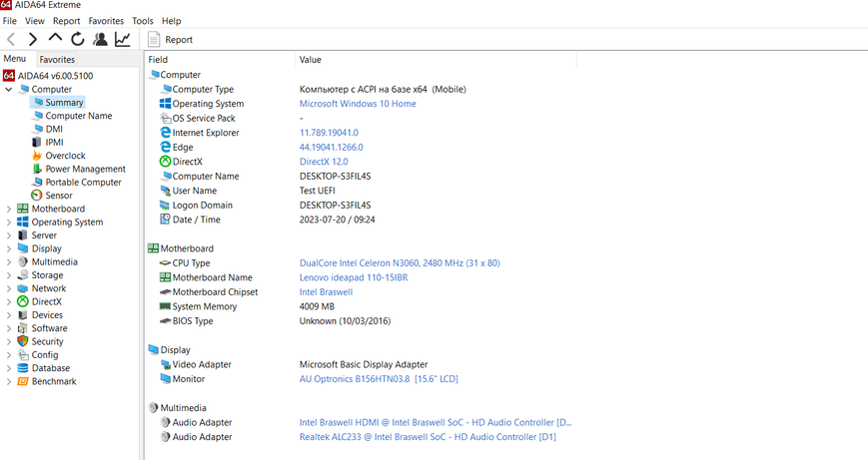Screen dimensions: 868x460
Task: Click the DMI icon in the tree
Action: (x=37, y=129)
